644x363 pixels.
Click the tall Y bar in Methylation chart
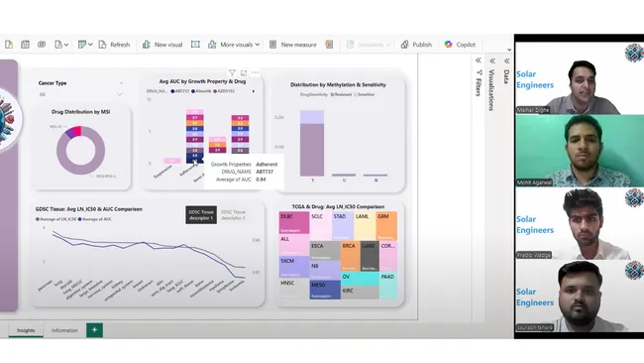(312, 143)
